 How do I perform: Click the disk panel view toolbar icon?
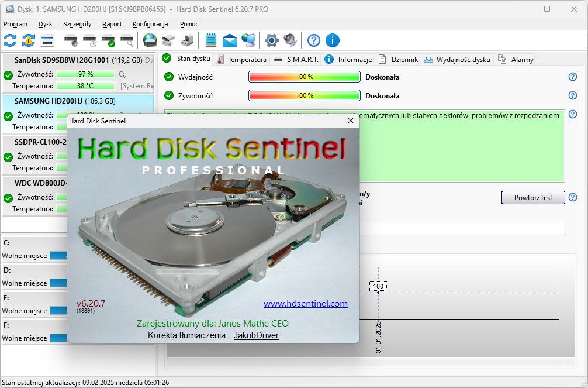point(47,40)
